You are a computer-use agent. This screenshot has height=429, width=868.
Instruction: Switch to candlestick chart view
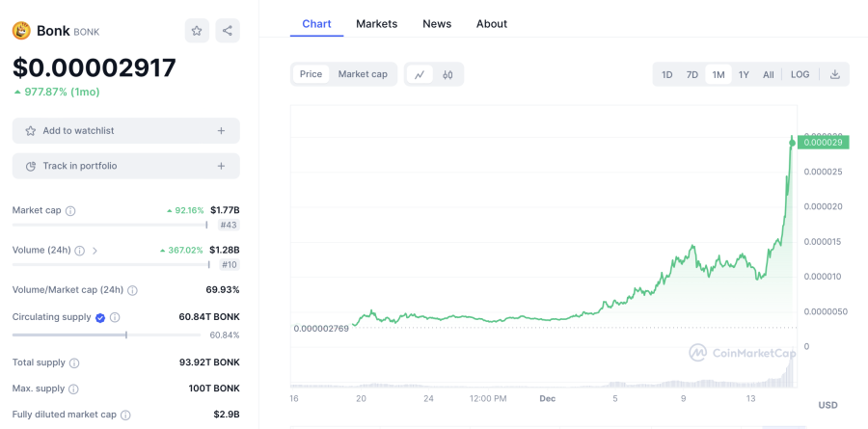tap(448, 74)
